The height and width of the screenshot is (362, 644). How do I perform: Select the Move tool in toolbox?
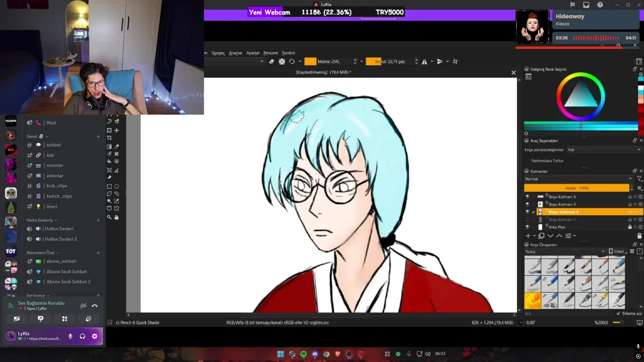pos(117,130)
